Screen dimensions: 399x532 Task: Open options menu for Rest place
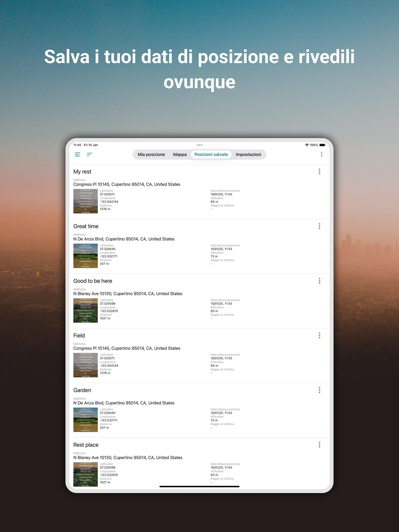point(320,444)
